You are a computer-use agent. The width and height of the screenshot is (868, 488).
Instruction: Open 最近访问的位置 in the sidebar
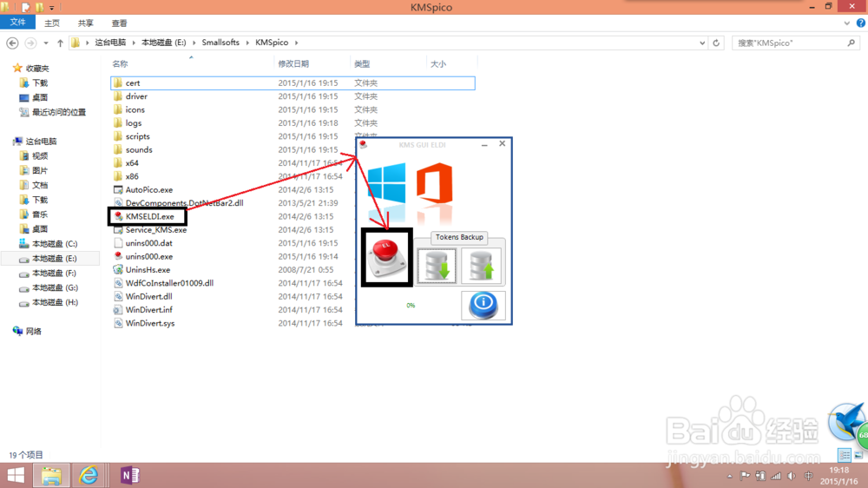59,112
